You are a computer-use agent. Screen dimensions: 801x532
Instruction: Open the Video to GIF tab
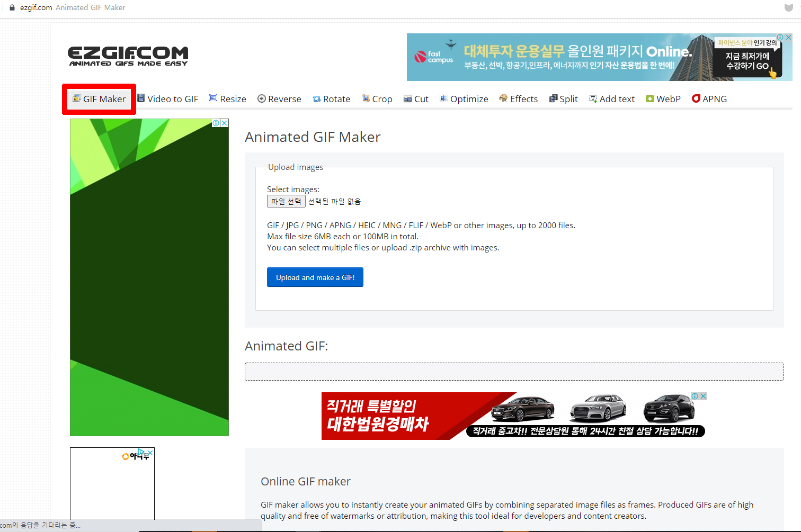[x=167, y=99]
